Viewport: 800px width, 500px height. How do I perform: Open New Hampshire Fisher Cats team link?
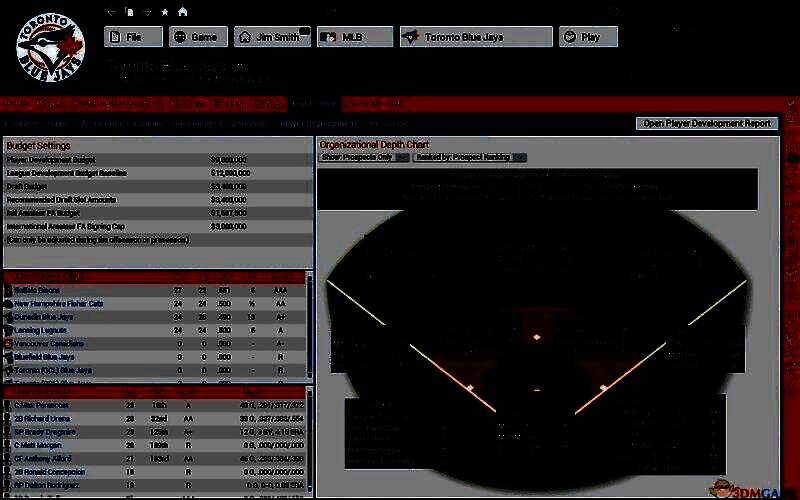click(59, 303)
